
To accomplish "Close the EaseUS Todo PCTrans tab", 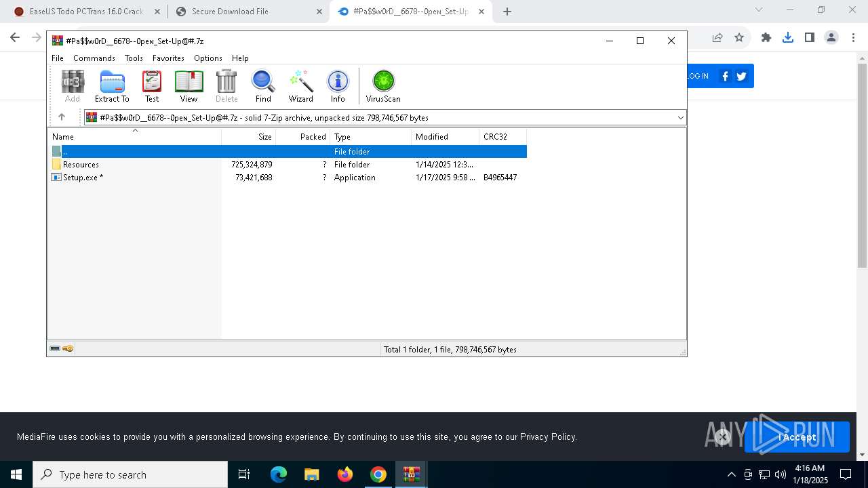I will point(157,12).
